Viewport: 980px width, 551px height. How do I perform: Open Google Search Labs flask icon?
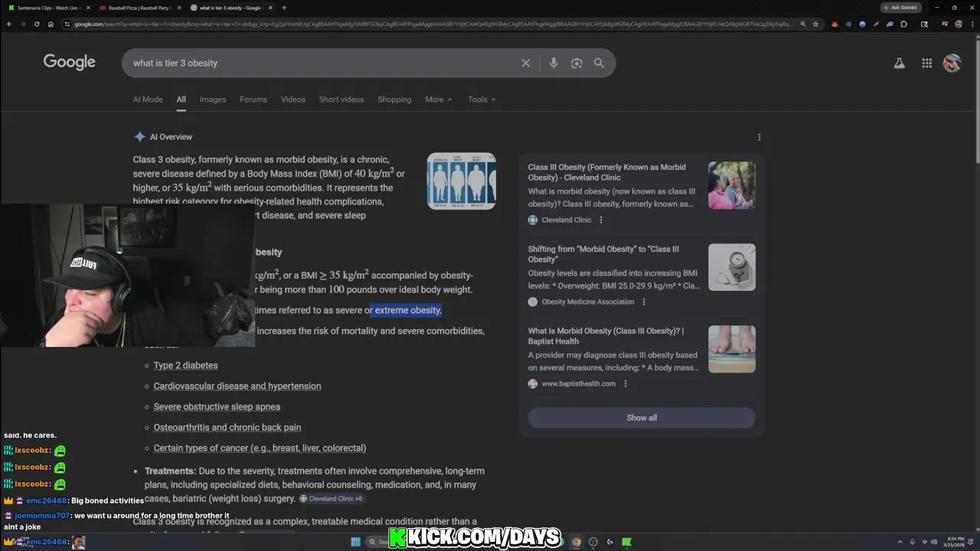[900, 63]
